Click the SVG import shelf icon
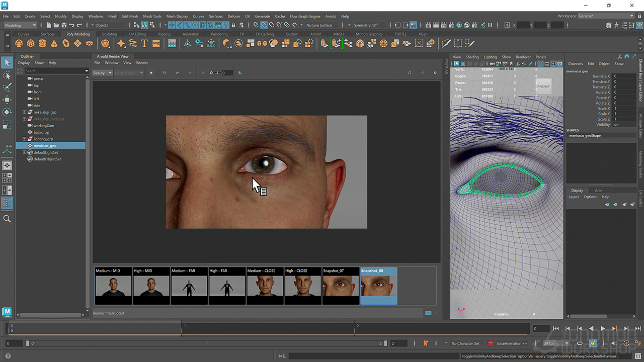The width and height of the screenshot is (644, 362). (x=156, y=44)
